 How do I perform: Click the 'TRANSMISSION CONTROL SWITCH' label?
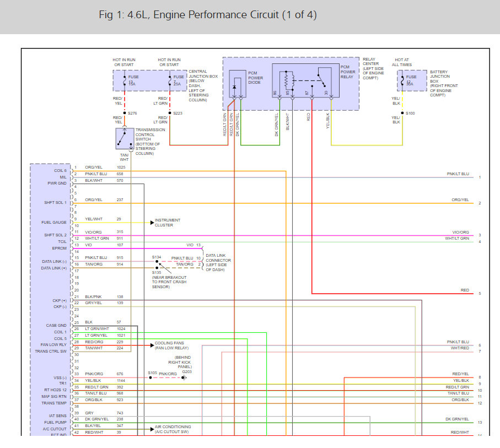(x=150, y=134)
